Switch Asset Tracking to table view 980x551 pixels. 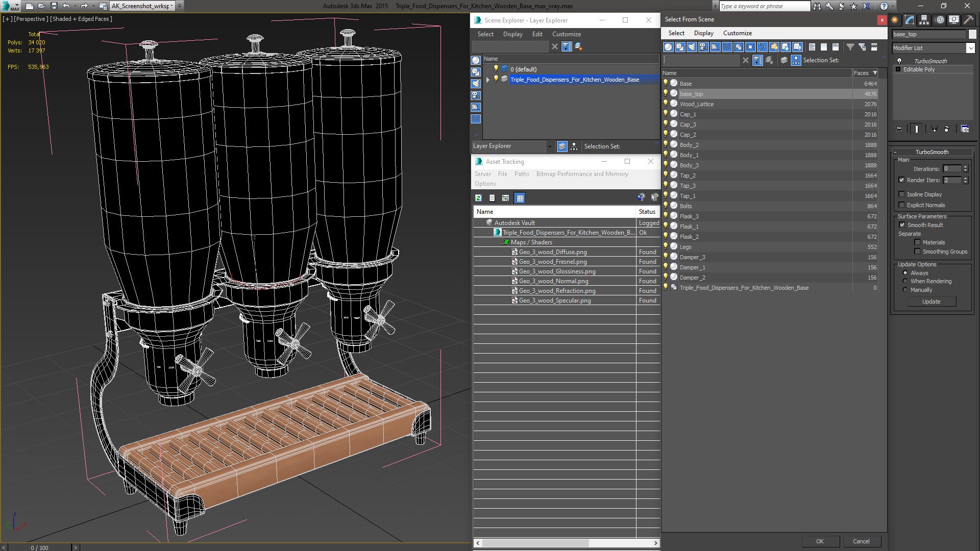(520, 198)
